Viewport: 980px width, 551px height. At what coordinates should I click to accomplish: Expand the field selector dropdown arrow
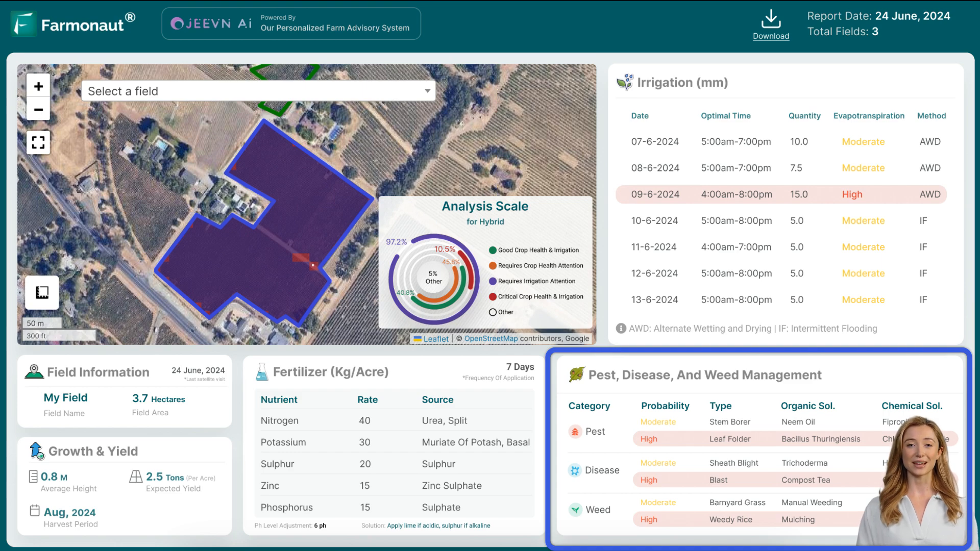point(427,91)
